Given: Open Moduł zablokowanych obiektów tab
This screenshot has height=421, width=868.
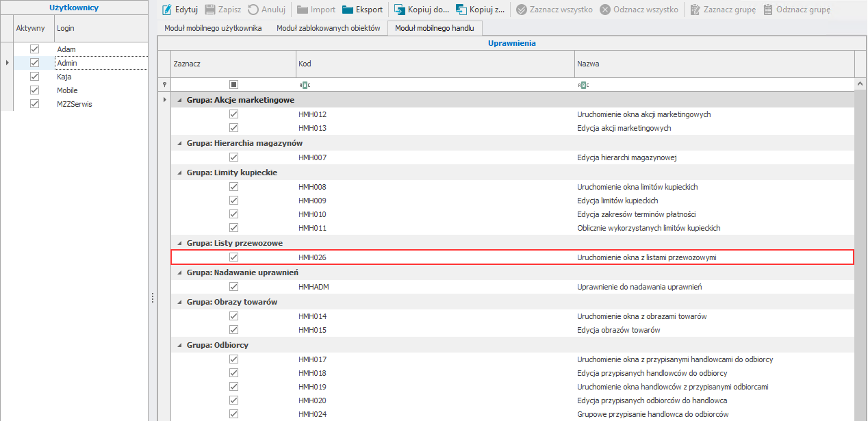Looking at the screenshot, I should point(328,29).
